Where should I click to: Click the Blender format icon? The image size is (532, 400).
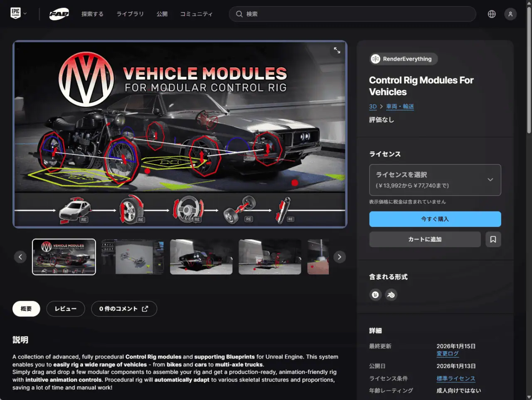point(391,295)
